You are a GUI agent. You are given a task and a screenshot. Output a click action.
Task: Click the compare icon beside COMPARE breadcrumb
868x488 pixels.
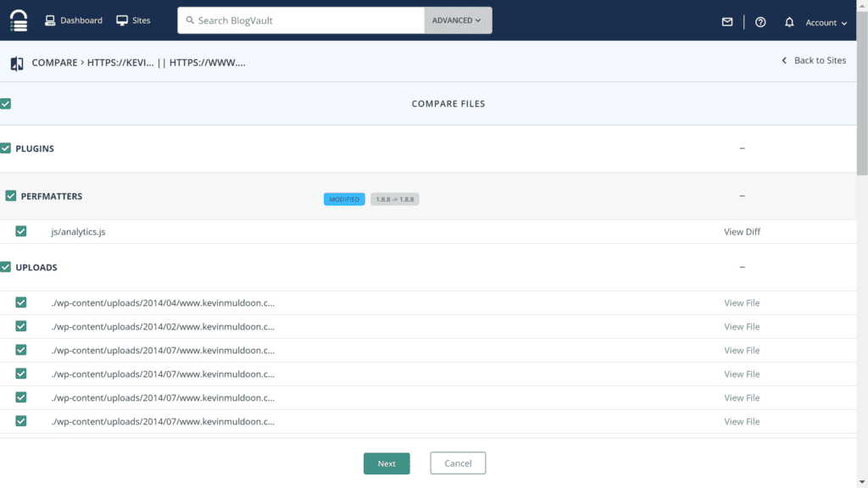[x=17, y=64]
